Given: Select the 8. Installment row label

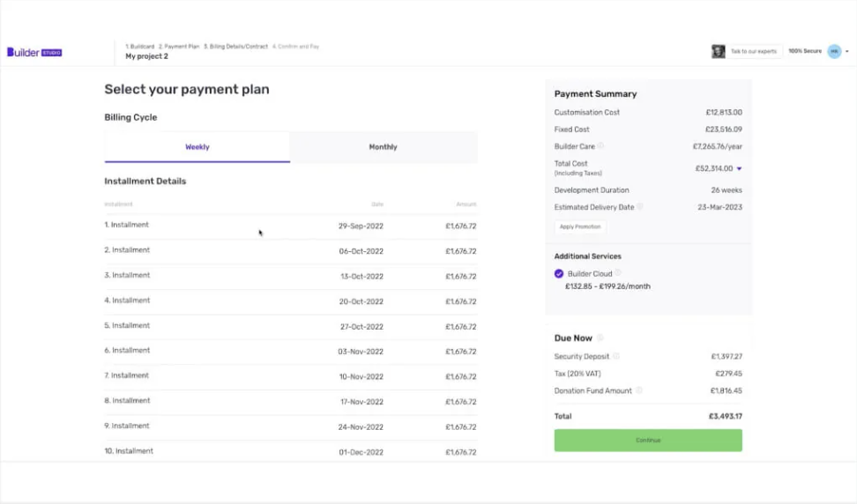Looking at the screenshot, I should [x=127, y=400].
